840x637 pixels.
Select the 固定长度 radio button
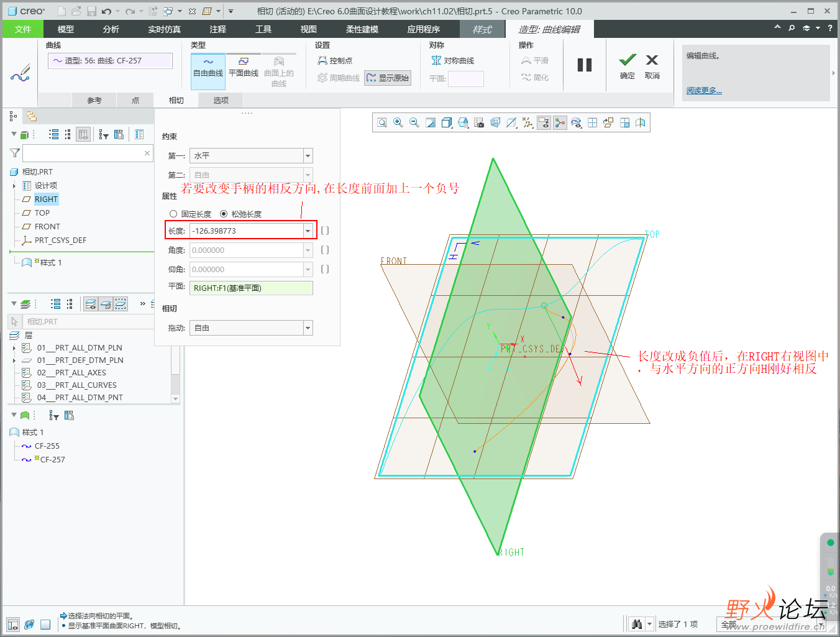click(173, 214)
